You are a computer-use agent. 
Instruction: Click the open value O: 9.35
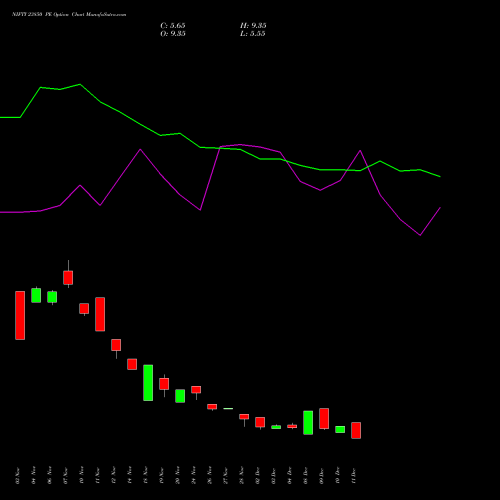tap(173, 34)
